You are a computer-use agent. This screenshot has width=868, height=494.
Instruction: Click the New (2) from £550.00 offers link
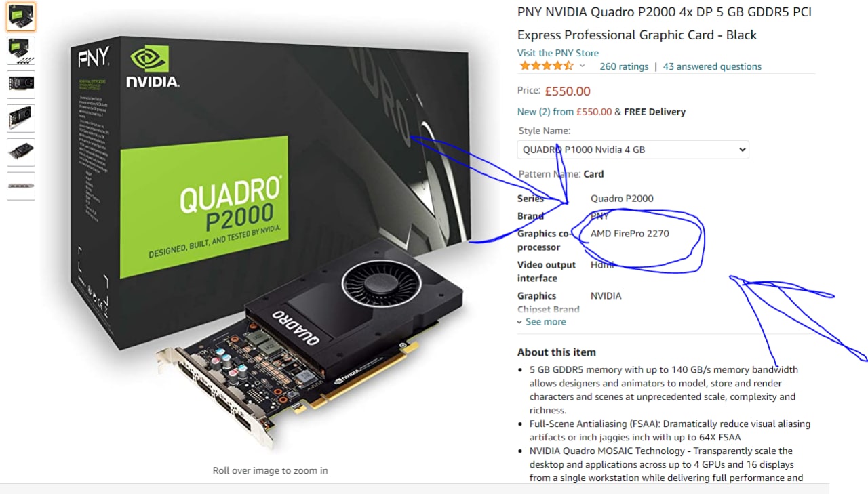(x=564, y=112)
